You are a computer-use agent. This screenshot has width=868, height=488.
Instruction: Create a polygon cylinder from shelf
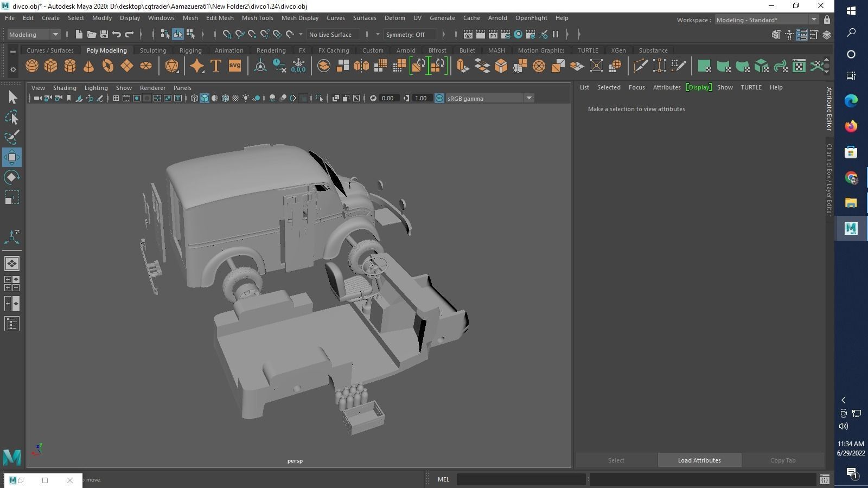coord(70,66)
